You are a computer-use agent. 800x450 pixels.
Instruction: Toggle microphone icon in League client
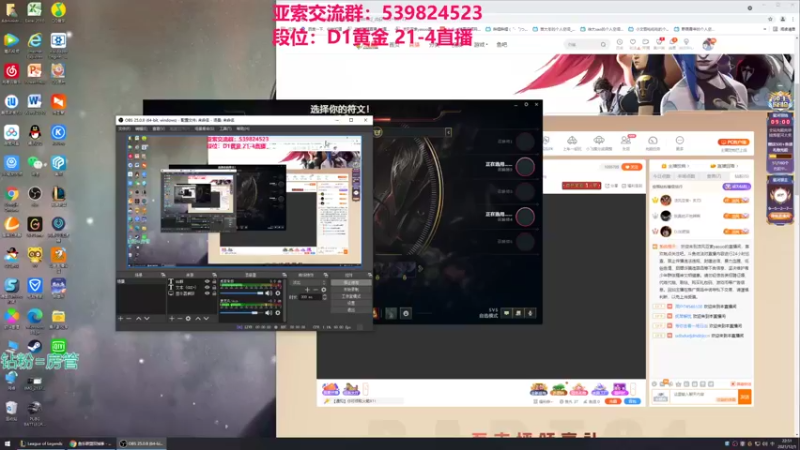[x=531, y=313]
